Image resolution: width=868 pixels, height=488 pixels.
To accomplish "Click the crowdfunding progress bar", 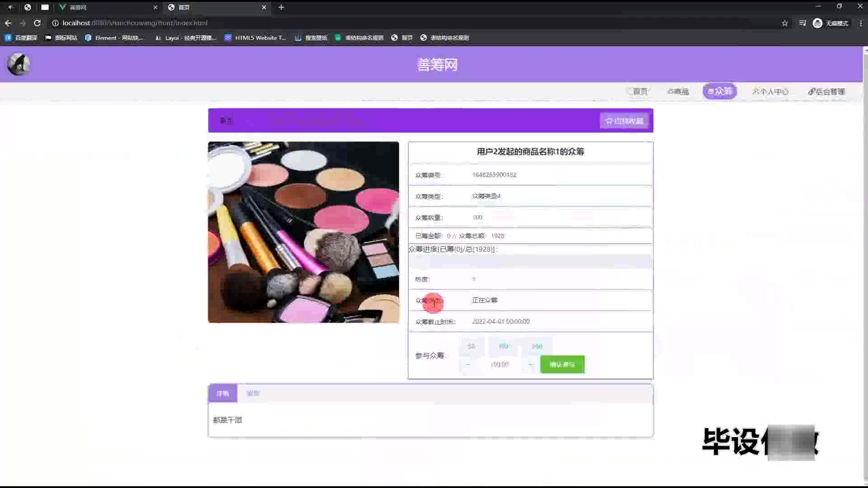I will tap(530, 261).
